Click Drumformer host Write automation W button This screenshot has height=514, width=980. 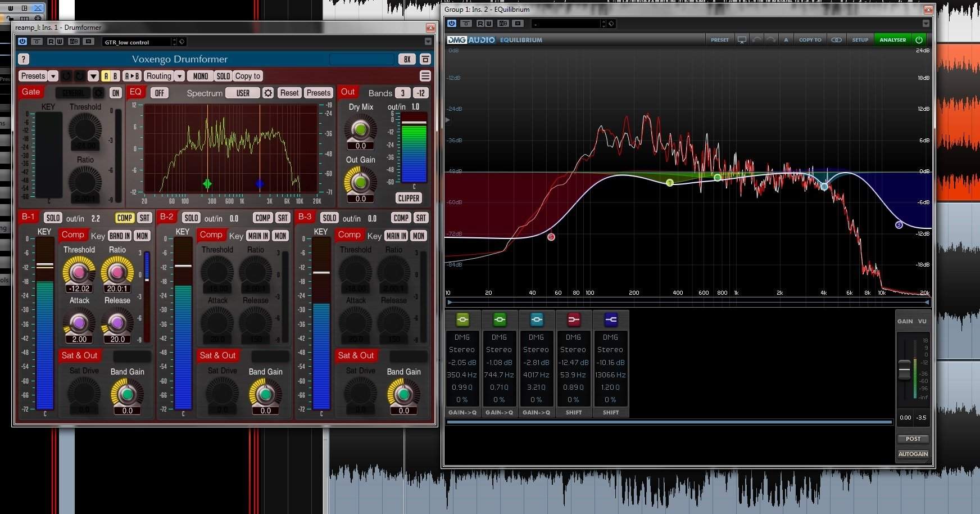click(59, 42)
